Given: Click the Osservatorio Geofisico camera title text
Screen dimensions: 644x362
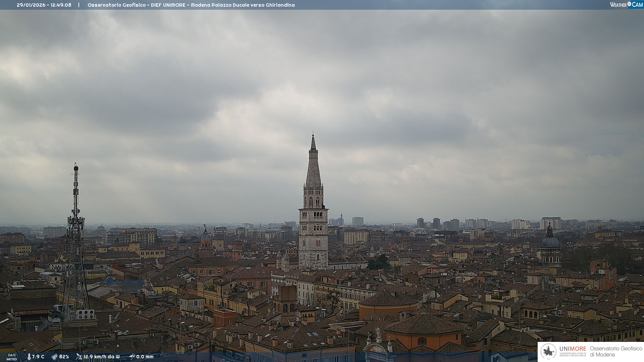Looking at the screenshot, I should click(x=191, y=5).
